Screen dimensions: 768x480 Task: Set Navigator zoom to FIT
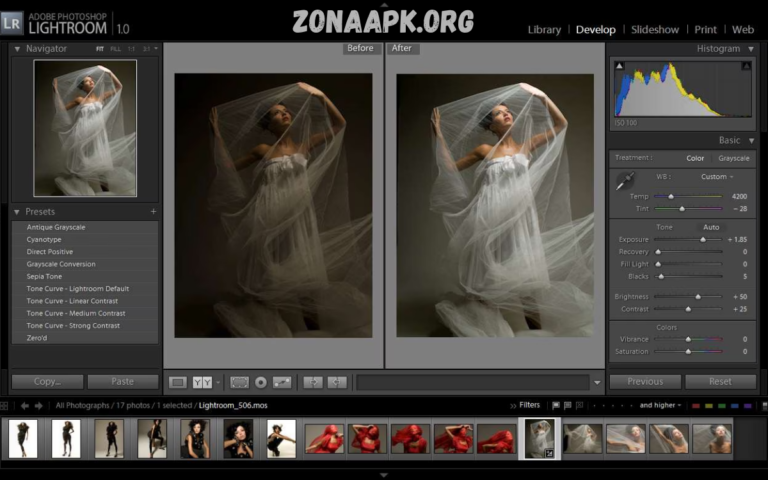click(100, 49)
